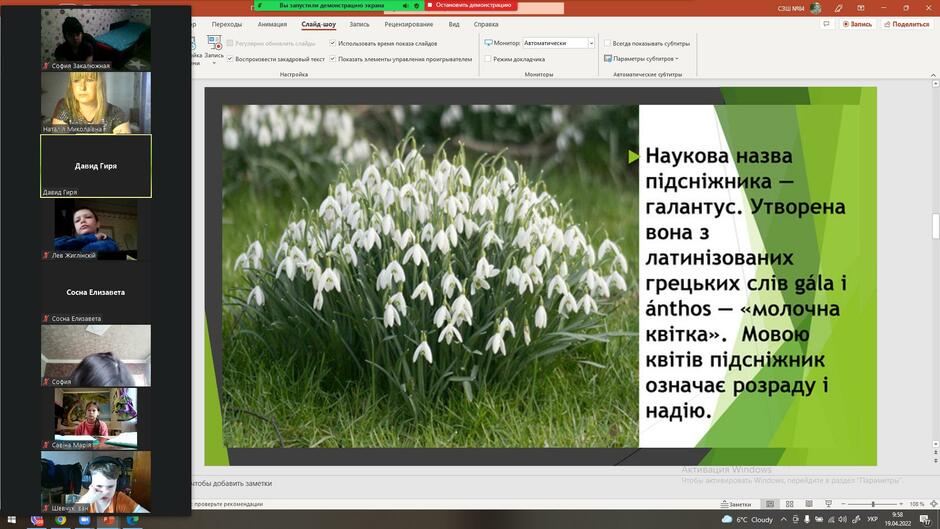
Task: Open the Монитор dropdown set to Автоматически
Action: point(558,43)
